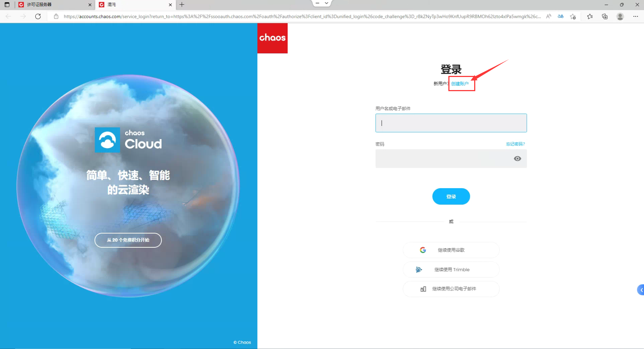Click the Trimble logo icon

pos(419,269)
